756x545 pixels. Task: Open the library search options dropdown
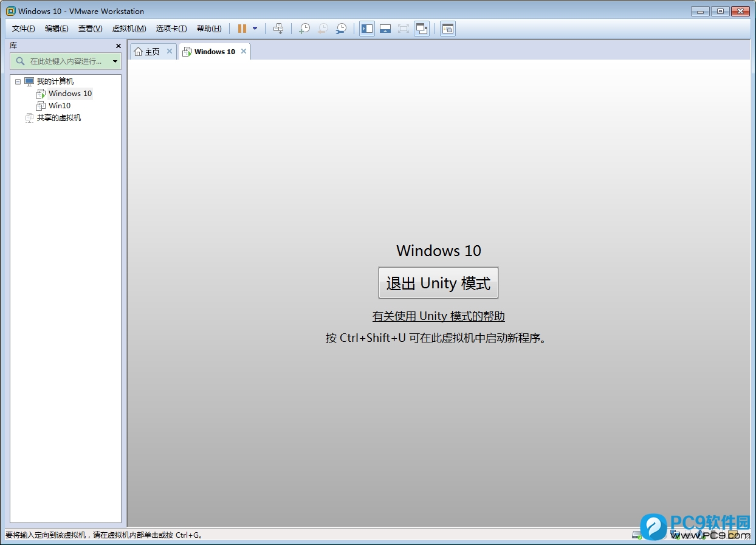click(x=115, y=61)
